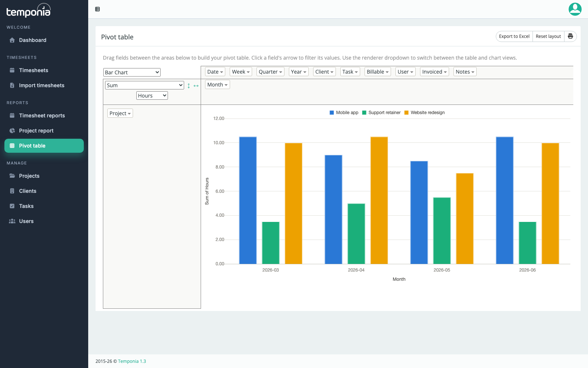Click the Projects folder icon
The height and width of the screenshot is (368, 588).
coord(12,176)
